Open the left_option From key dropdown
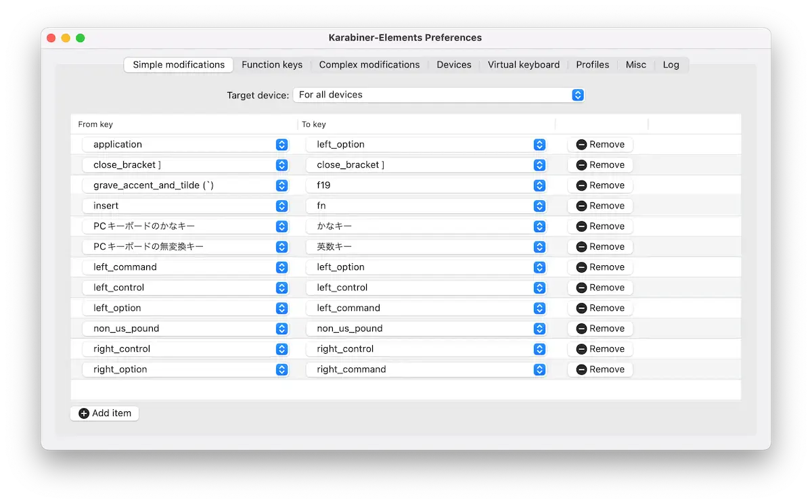The image size is (812, 504). click(x=185, y=308)
